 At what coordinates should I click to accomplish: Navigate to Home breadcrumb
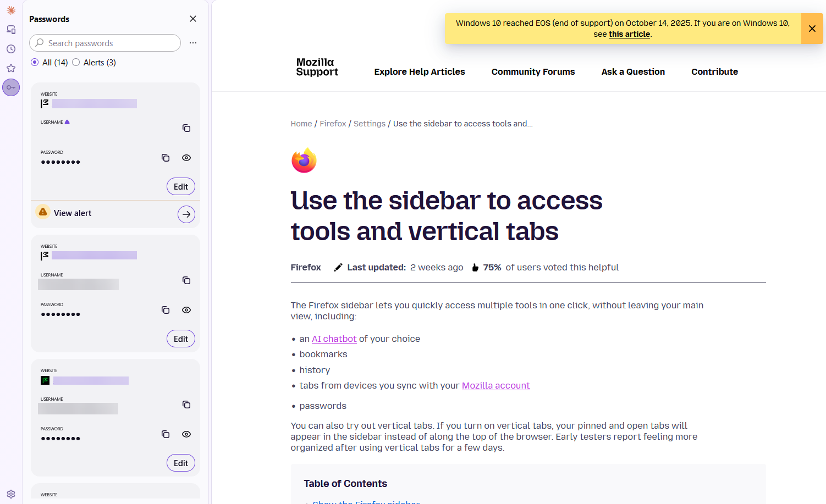301,124
